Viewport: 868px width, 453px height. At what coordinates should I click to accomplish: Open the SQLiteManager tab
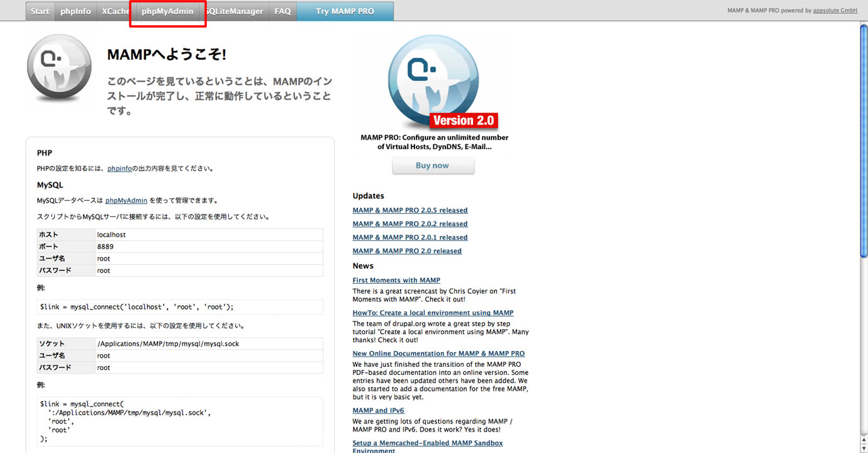pyautogui.click(x=234, y=11)
